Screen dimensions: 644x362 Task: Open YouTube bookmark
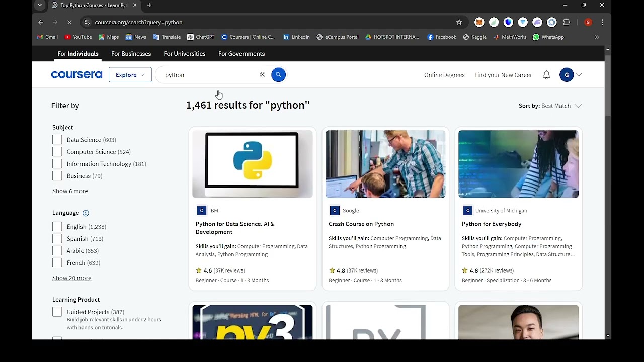click(78, 37)
